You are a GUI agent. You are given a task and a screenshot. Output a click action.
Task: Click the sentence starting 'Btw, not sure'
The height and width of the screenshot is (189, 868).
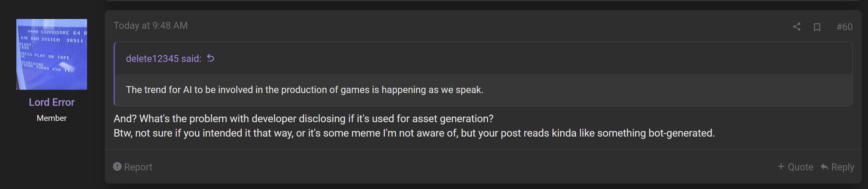(x=414, y=133)
